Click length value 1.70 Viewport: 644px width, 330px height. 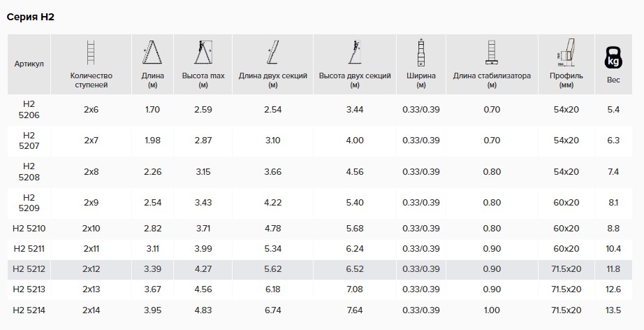click(152, 110)
